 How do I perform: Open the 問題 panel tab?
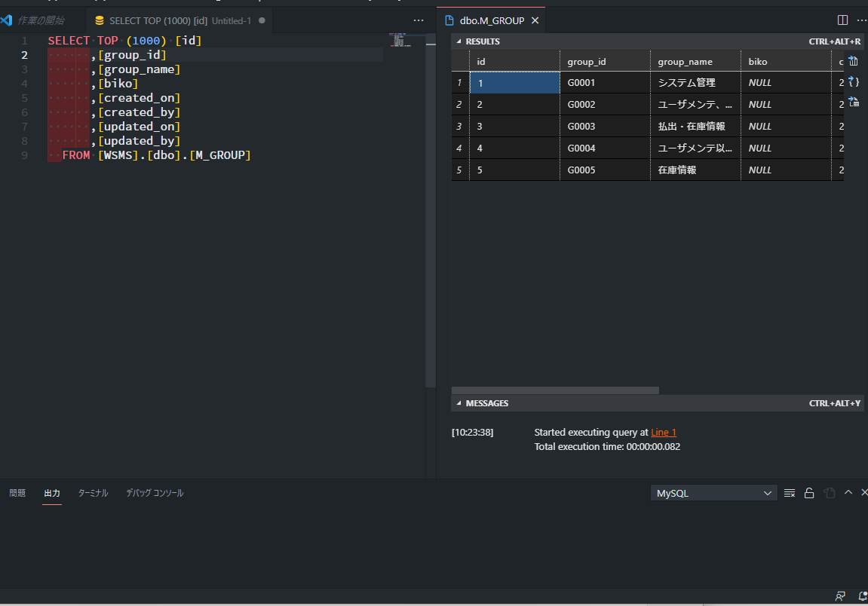[17, 492]
